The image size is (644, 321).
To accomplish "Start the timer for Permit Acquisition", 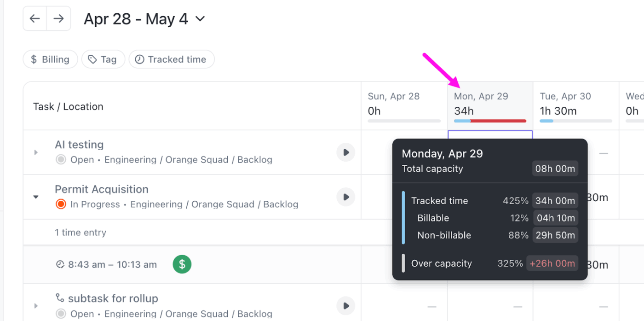I will click(x=345, y=197).
